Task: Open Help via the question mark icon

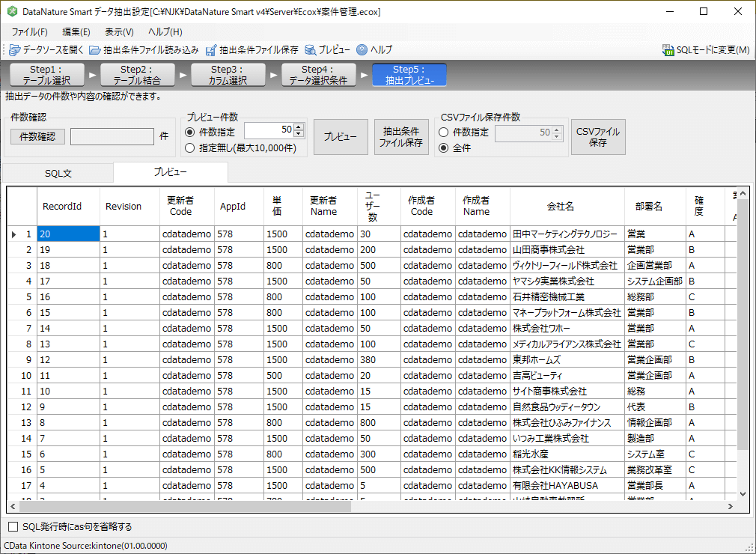Action: click(x=362, y=50)
